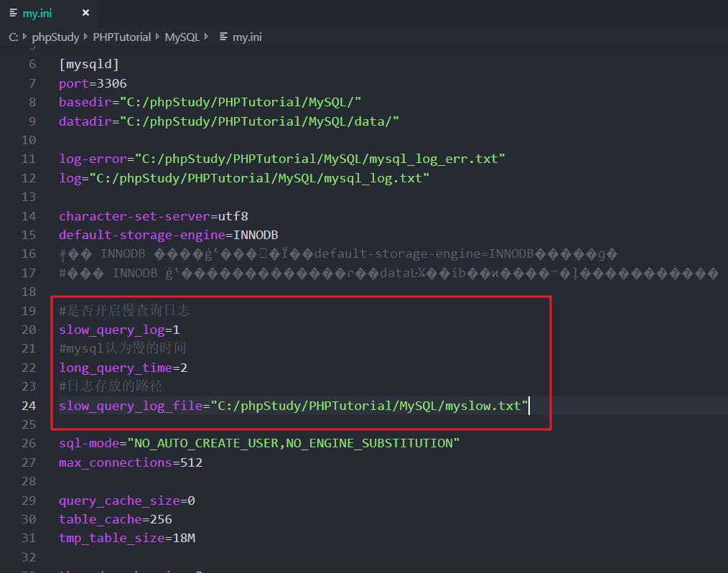Click the long_query_time=2 setting

click(122, 367)
